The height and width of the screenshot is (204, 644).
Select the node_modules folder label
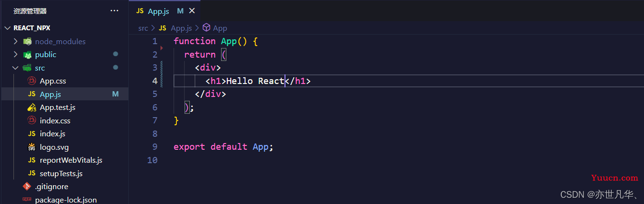point(60,41)
